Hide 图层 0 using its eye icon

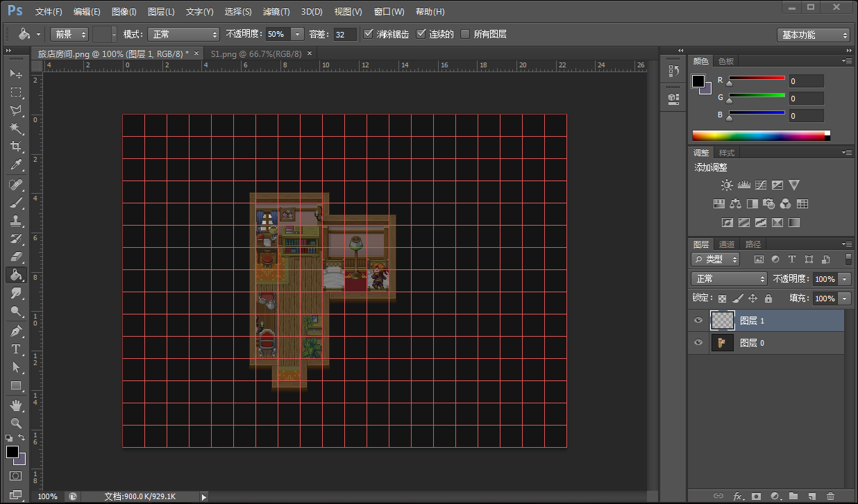(x=698, y=343)
